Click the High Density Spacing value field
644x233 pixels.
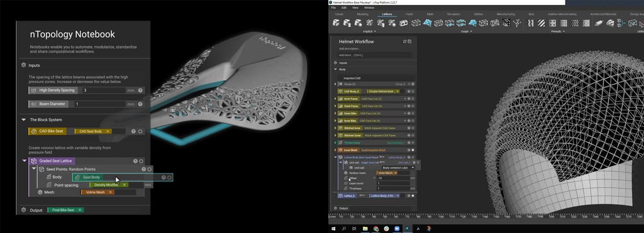coord(103,90)
